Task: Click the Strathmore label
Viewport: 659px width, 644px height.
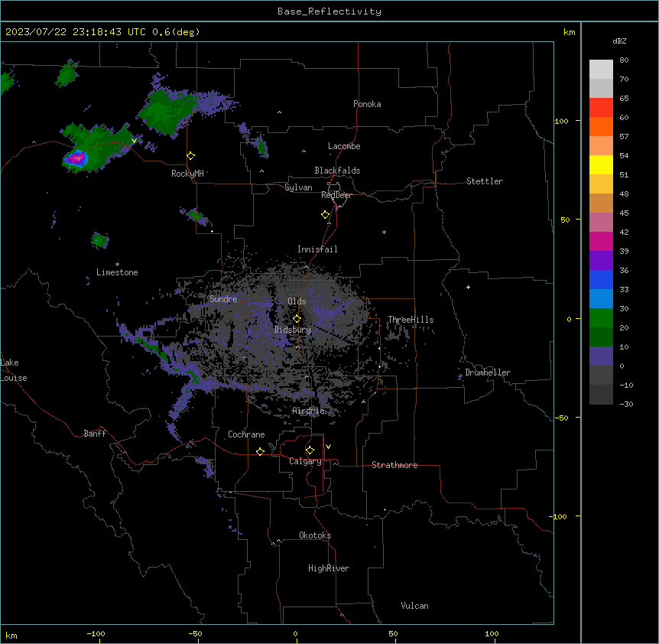Action: (x=394, y=465)
